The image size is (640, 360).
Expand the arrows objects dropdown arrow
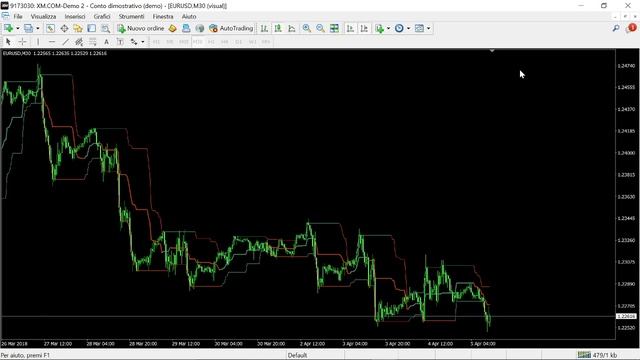pos(142,42)
